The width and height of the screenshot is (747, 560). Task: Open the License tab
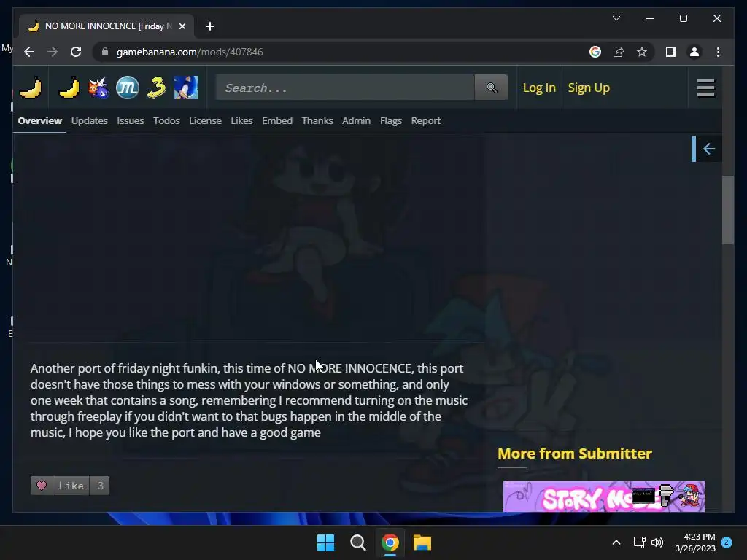click(205, 120)
